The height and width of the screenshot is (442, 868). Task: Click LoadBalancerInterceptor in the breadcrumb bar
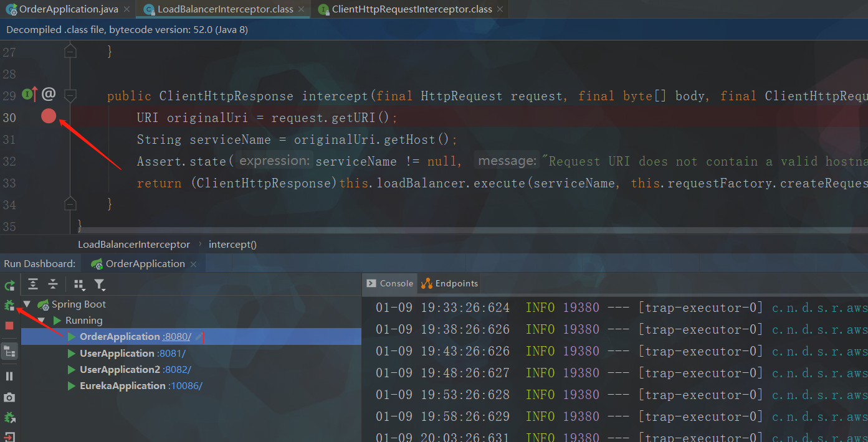coord(133,245)
